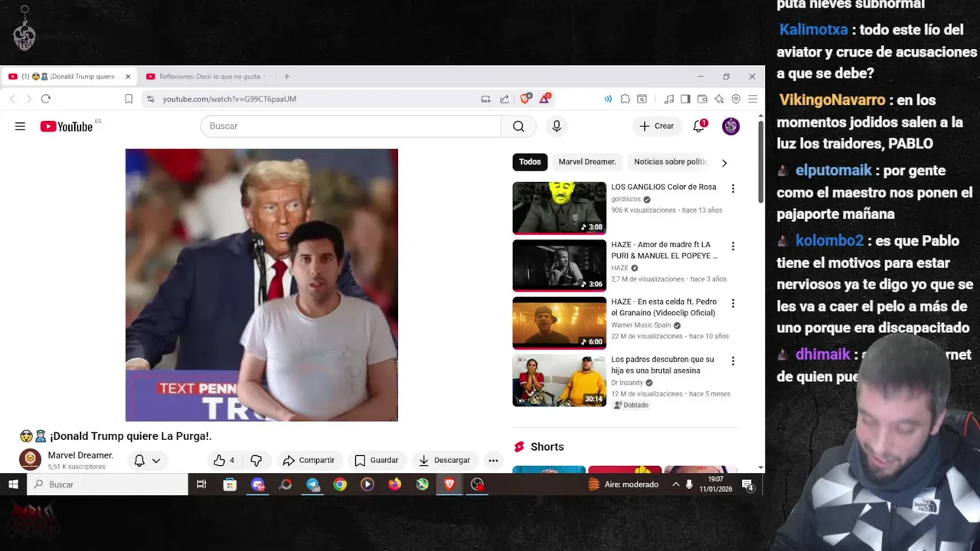
Task: Open the YouTube guide hamburger menu
Action: click(20, 126)
